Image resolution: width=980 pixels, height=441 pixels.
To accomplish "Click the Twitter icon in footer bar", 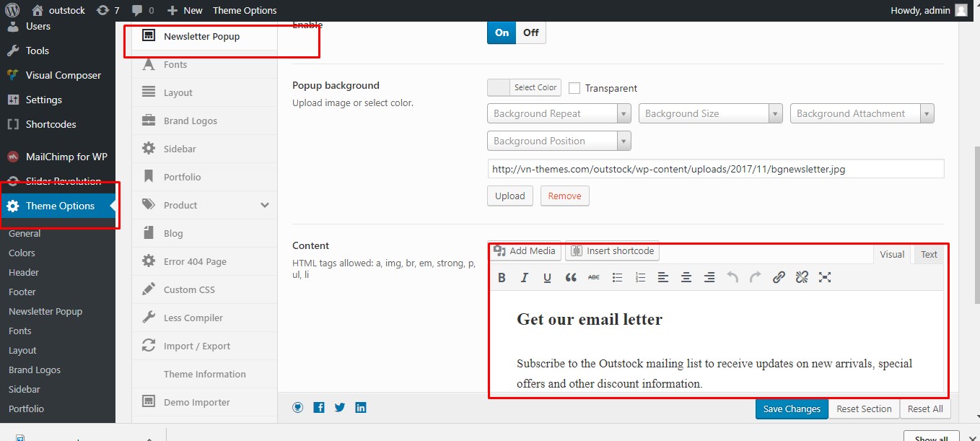I will pos(340,408).
